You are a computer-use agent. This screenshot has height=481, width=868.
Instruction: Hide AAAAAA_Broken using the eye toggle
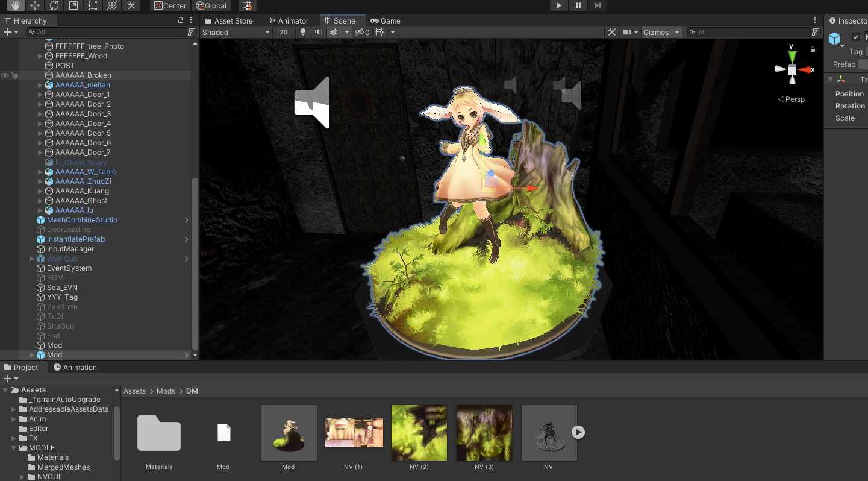(x=4, y=75)
